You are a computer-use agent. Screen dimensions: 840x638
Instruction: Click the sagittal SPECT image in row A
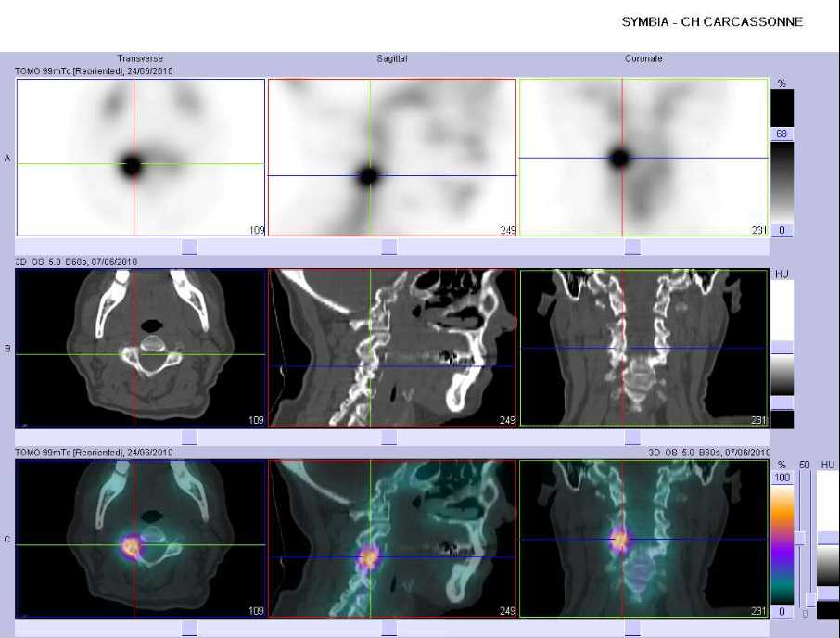coord(392,158)
